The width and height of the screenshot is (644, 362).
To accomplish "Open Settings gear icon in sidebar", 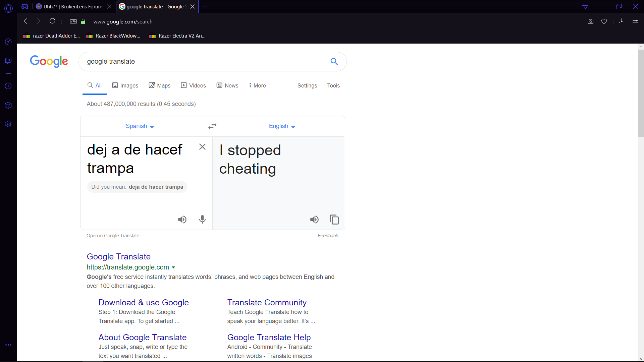I will coord(8,124).
